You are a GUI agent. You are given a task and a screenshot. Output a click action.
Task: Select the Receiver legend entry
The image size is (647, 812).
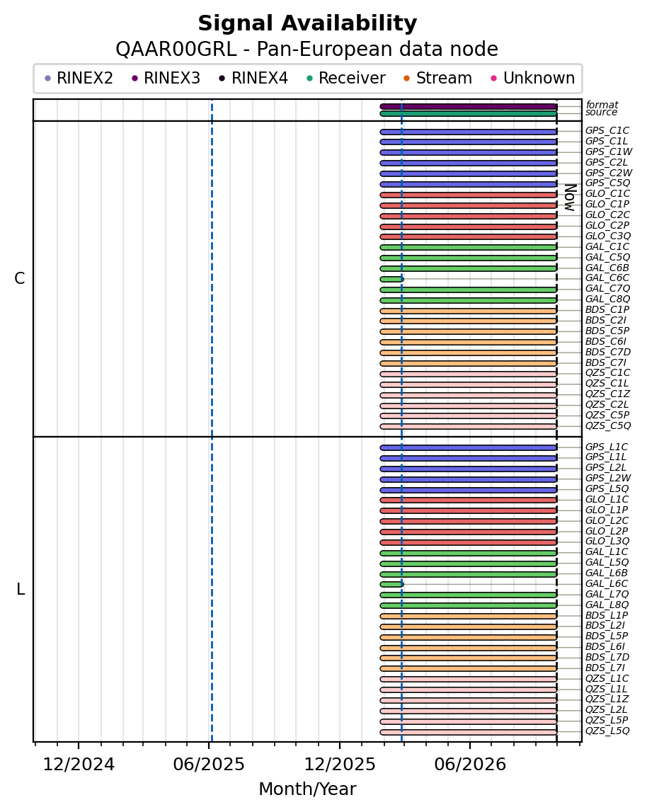(x=345, y=78)
